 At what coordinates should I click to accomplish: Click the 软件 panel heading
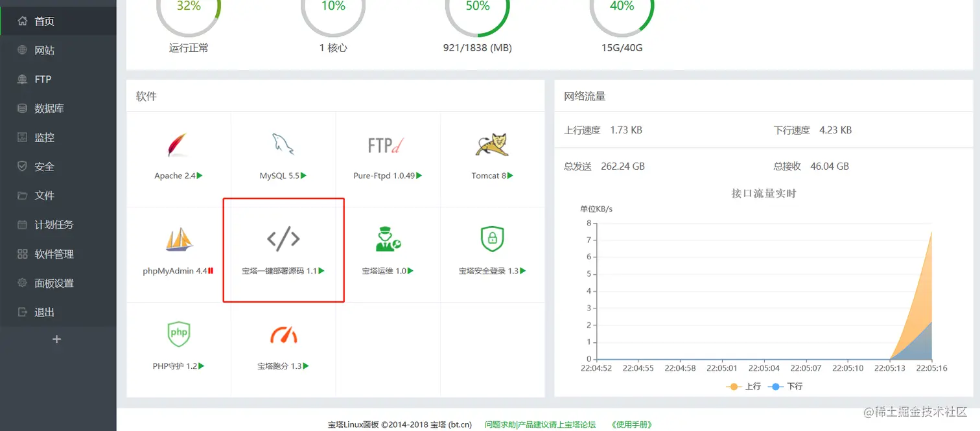coord(146,97)
